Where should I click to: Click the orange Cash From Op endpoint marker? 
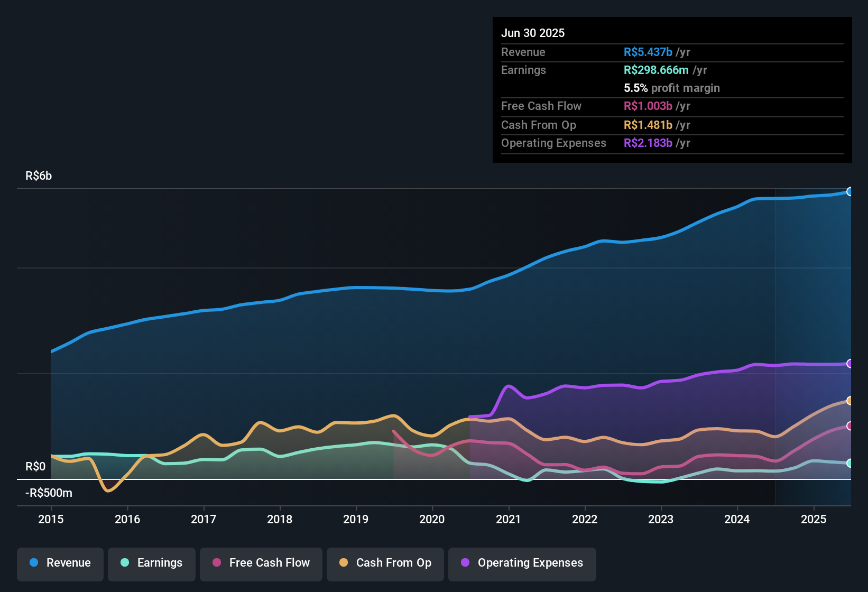(x=850, y=401)
